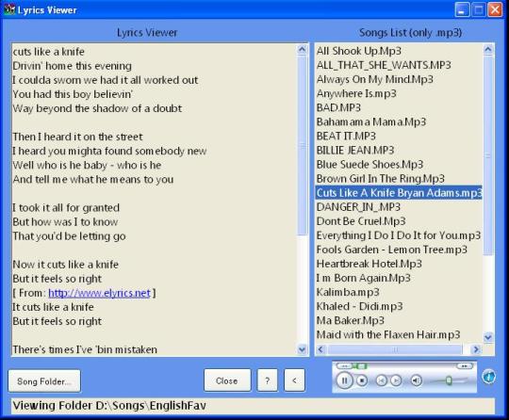Open the round blue info icon

tap(488, 377)
